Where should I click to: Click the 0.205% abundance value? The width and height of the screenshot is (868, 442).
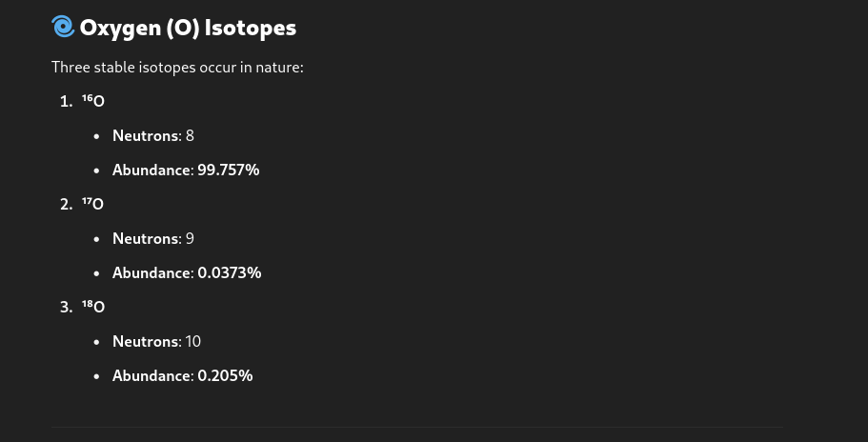point(225,376)
